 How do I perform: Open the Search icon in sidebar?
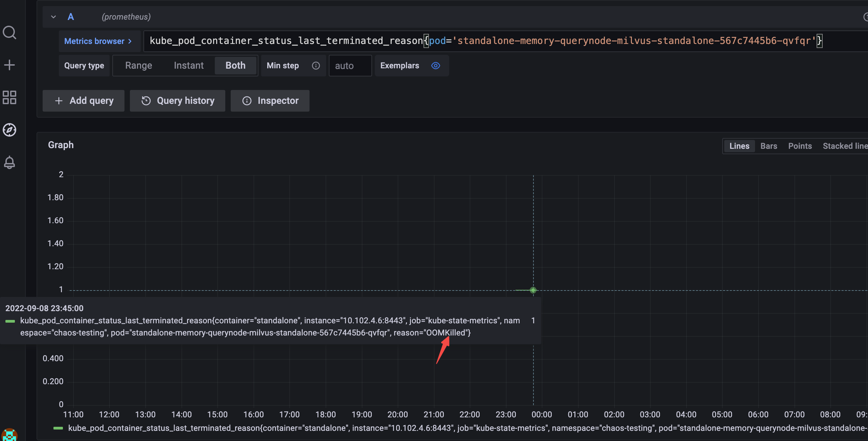coord(9,32)
